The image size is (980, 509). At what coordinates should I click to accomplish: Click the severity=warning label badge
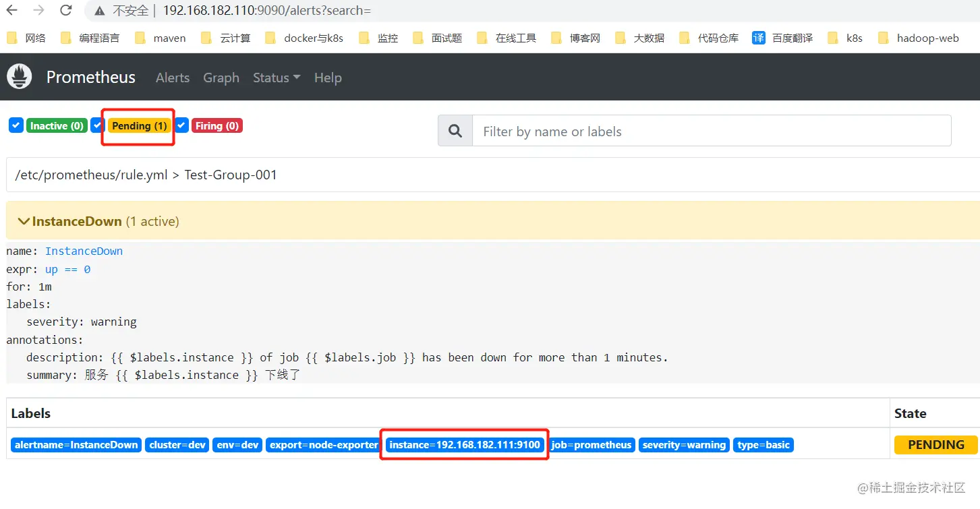pos(684,445)
